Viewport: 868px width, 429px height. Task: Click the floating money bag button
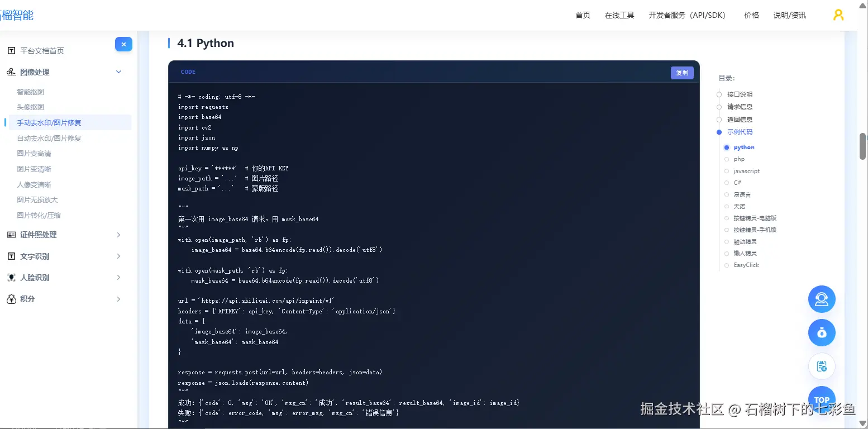tap(822, 333)
